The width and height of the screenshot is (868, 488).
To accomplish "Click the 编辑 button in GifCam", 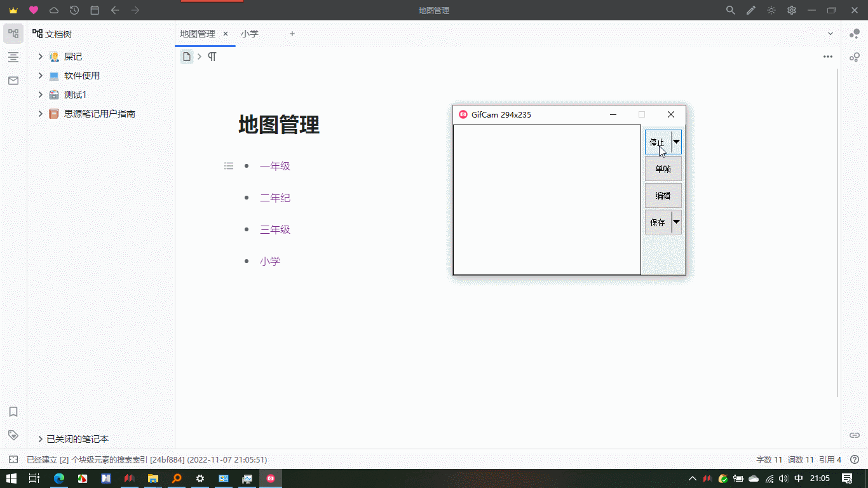I will coord(663,196).
